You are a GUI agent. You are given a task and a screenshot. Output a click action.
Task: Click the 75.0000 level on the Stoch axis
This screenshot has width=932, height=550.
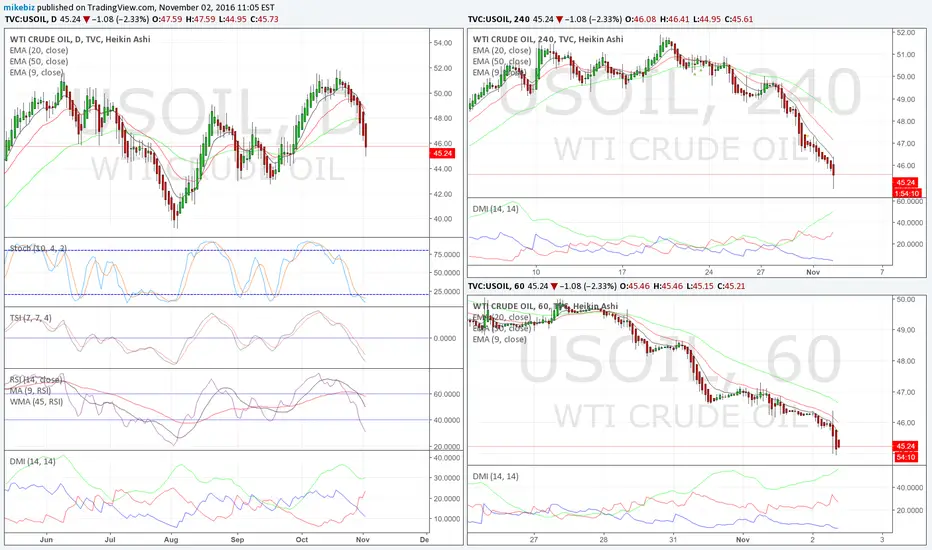445,254
